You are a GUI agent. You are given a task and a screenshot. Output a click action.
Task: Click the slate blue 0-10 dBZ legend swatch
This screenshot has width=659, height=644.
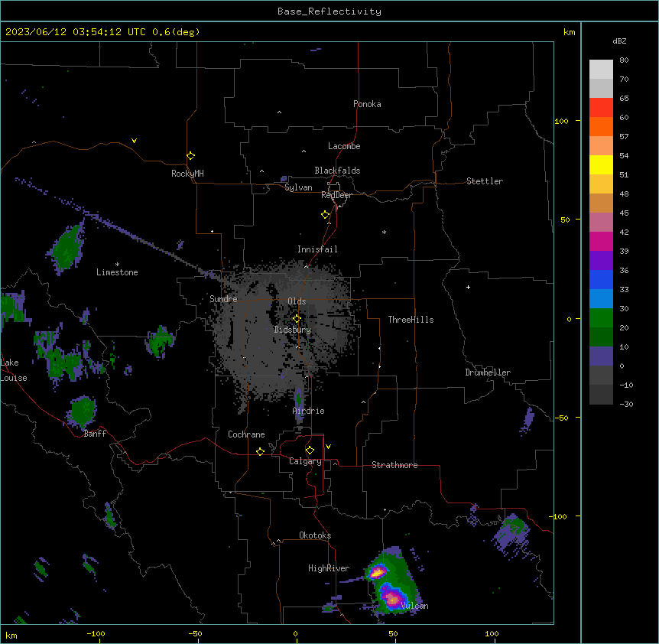pos(601,356)
